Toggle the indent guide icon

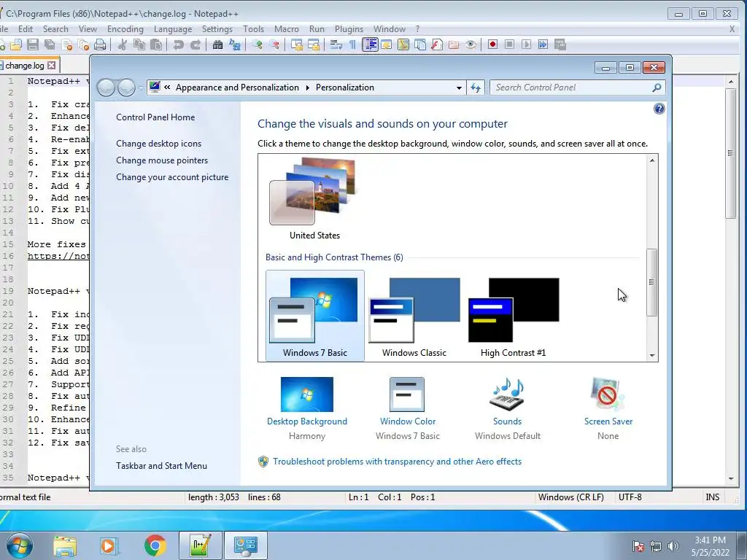coord(370,44)
